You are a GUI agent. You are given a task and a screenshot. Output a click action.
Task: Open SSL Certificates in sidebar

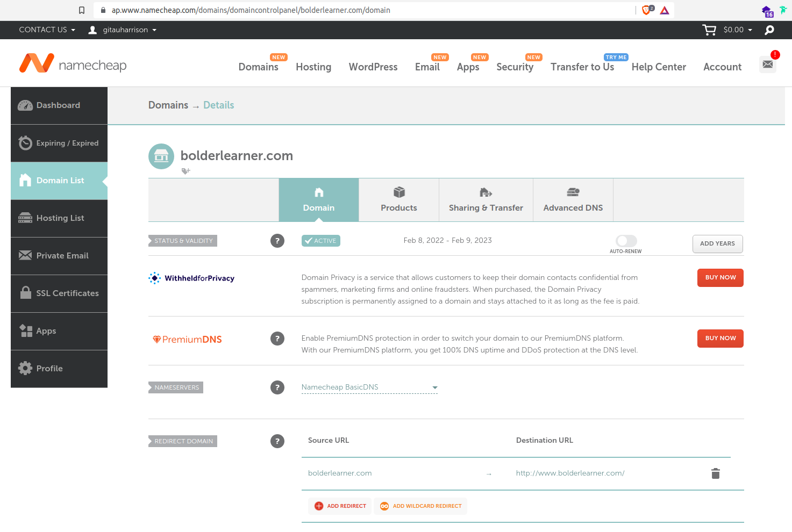tap(59, 294)
